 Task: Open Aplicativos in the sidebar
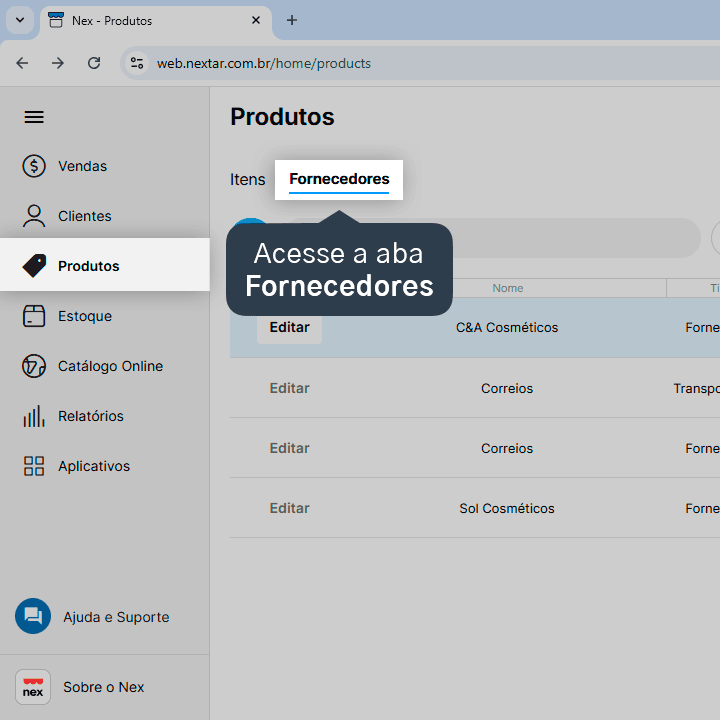(x=105, y=466)
